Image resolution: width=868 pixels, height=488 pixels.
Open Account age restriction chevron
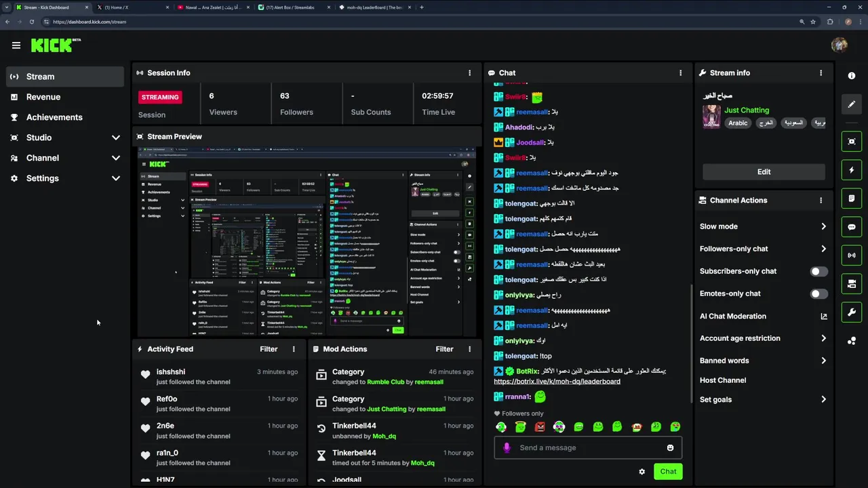[823, 338]
